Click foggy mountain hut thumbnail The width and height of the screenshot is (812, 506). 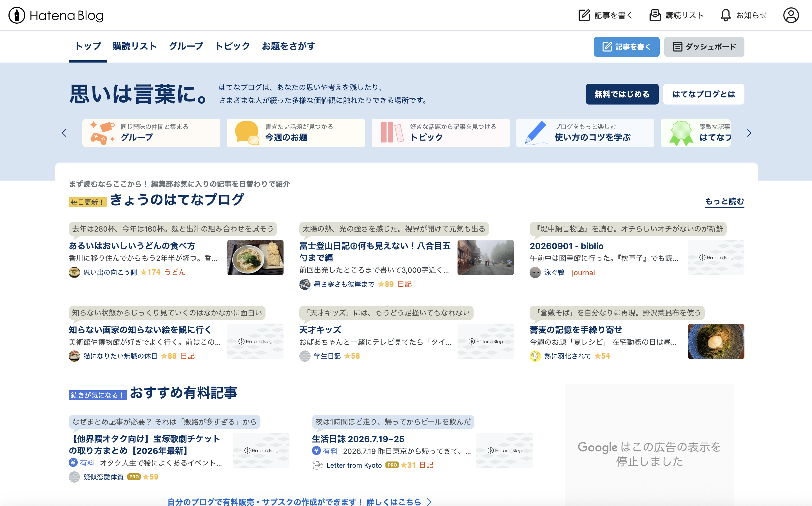pos(486,257)
